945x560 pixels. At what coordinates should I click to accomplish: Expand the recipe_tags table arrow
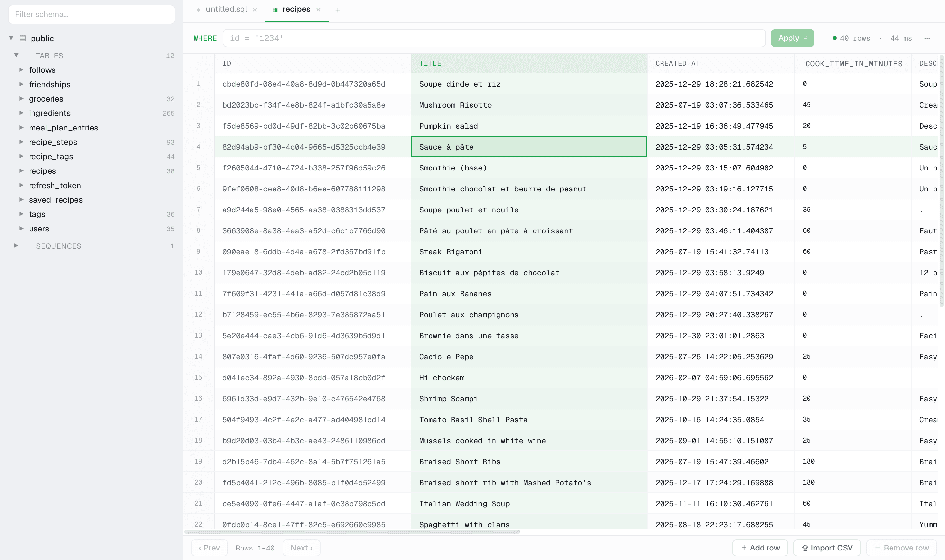(x=22, y=156)
